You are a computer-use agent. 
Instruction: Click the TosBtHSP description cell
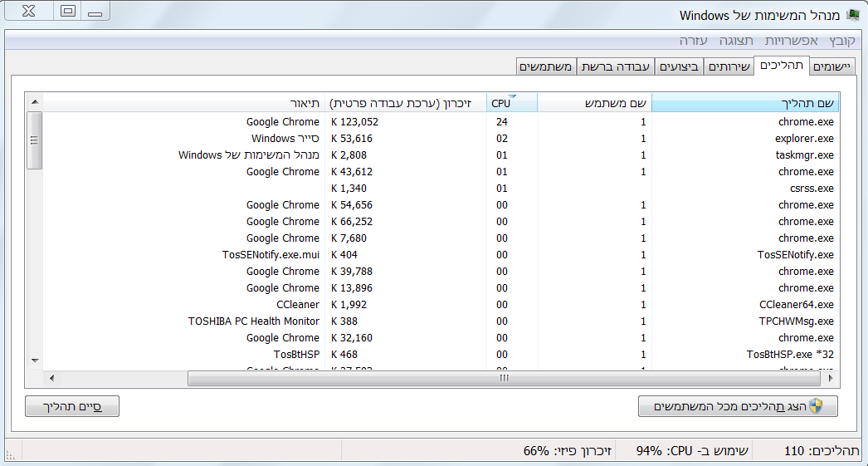click(296, 355)
